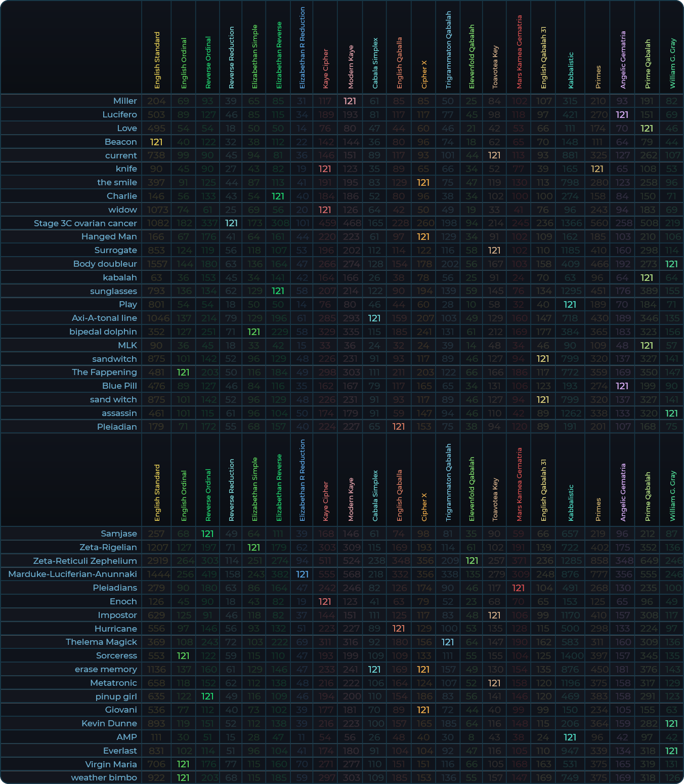Click highlighted 121 in the Beacon row
The height and width of the screenshot is (784, 684).
156,142
